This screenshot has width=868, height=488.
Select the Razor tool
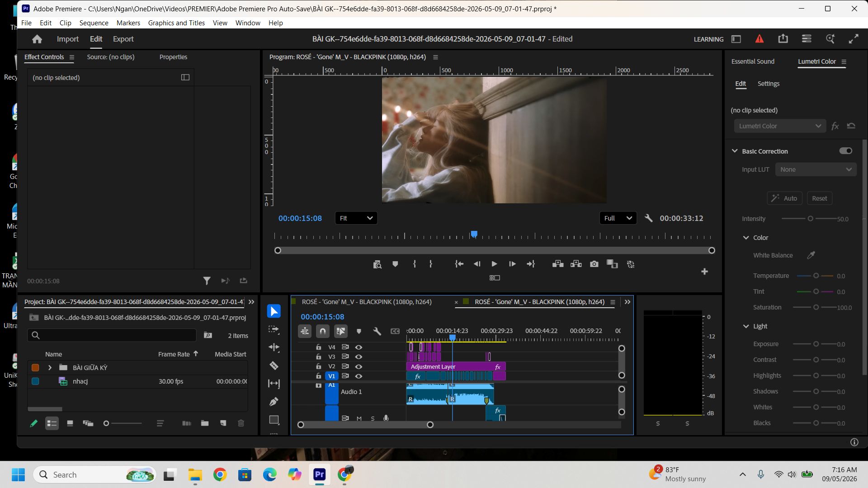point(274,366)
